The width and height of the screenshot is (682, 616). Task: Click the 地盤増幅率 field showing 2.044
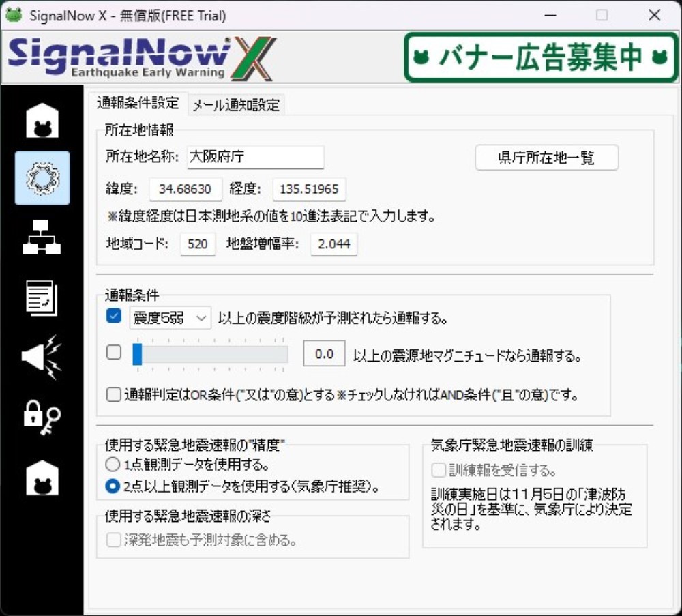(x=334, y=244)
